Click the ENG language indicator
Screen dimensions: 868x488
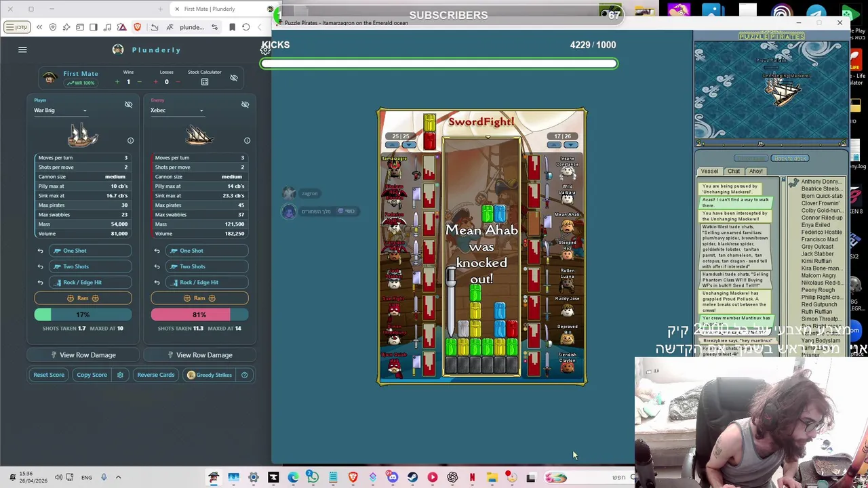[86, 478]
